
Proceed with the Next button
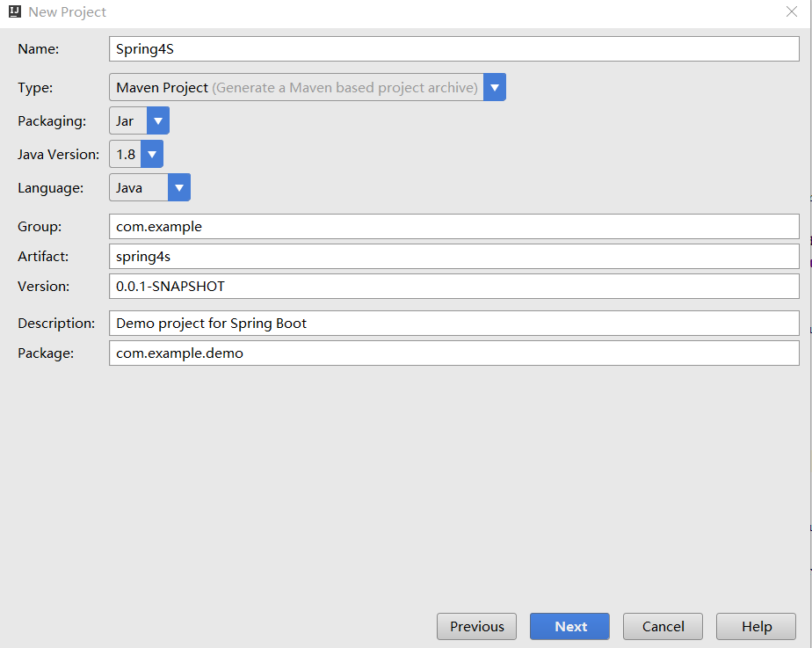pos(569,627)
